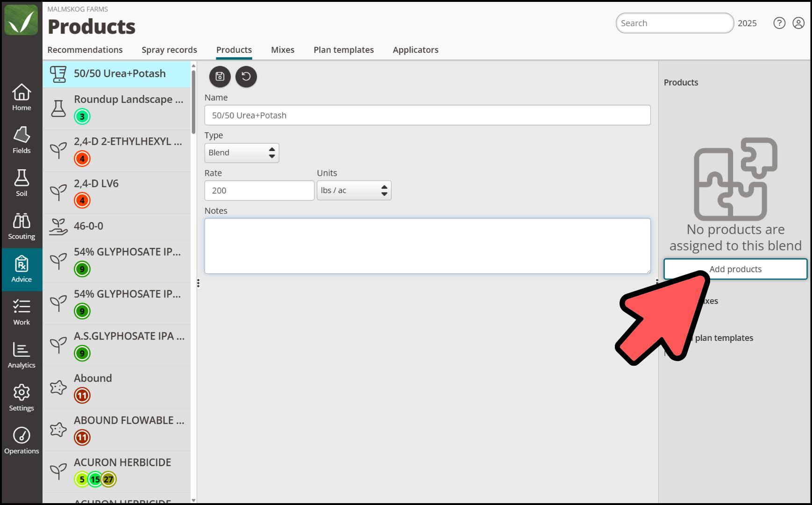The image size is (812, 505).
Task: Select 2,4-D 2-ETHYLHEXYL product in list
Action: coord(117,151)
